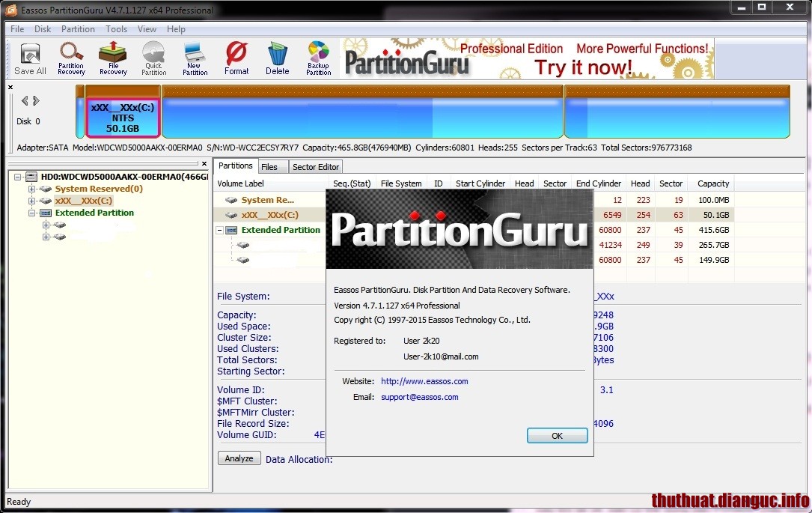
Task: Click the large middle partition bar in the disk map
Action: tap(362, 112)
